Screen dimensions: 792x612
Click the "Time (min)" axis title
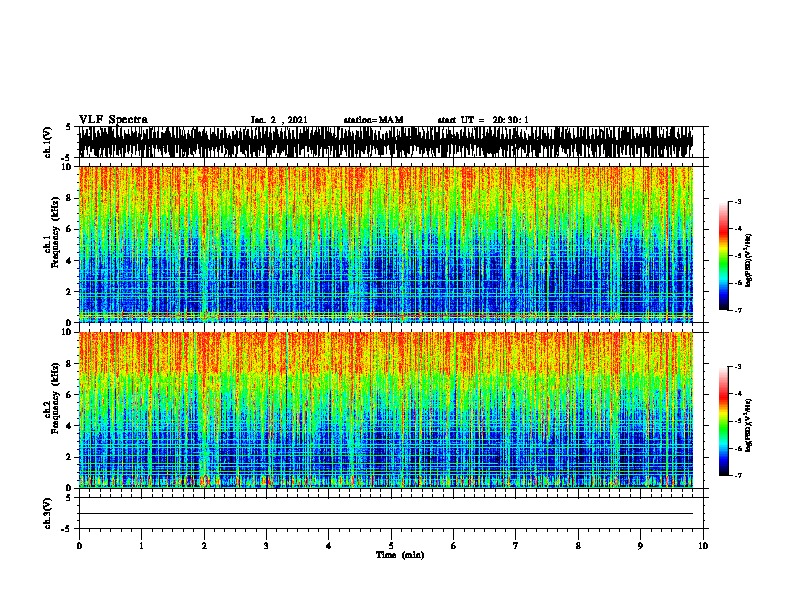(400, 555)
